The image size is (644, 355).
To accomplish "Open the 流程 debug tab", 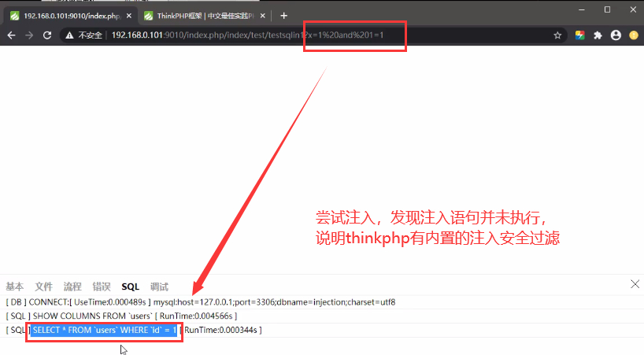I will [x=72, y=287].
